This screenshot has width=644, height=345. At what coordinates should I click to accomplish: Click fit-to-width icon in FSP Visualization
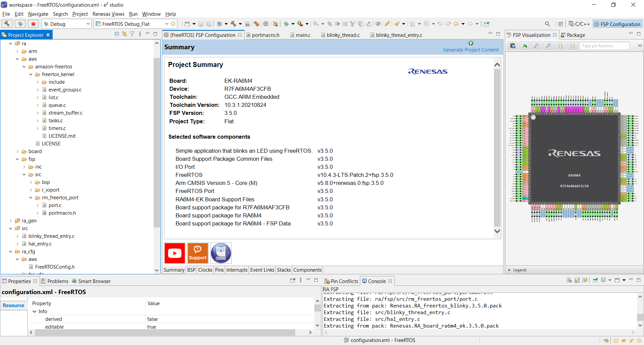(573, 46)
